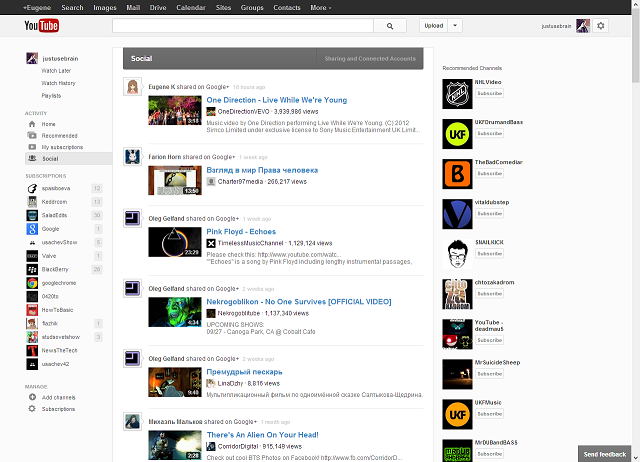Image resolution: width=640 pixels, height=462 pixels.
Task: Open the BlackBerry subscription channel
Action: coord(55,269)
